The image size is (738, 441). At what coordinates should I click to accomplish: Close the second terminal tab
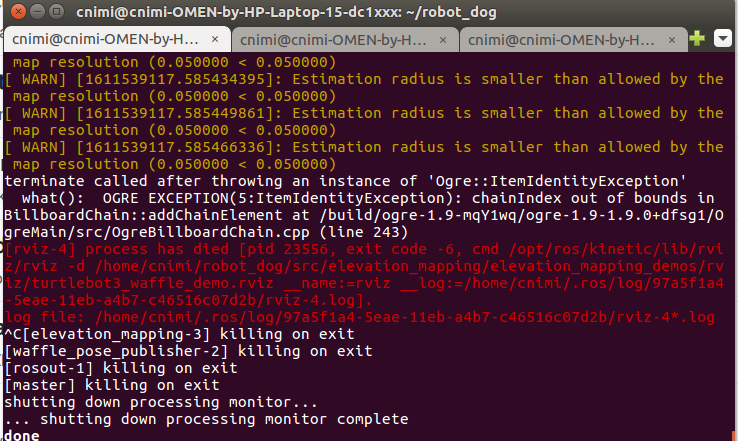(443, 40)
